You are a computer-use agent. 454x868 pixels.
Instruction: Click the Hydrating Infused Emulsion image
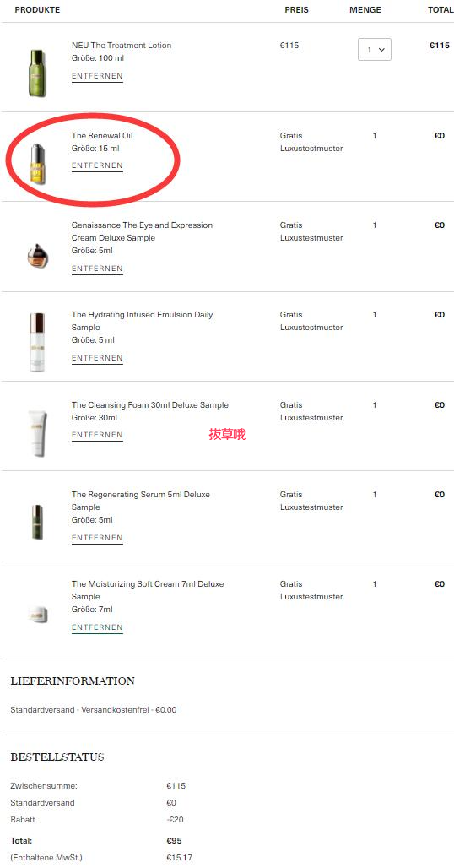[x=37, y=342]
